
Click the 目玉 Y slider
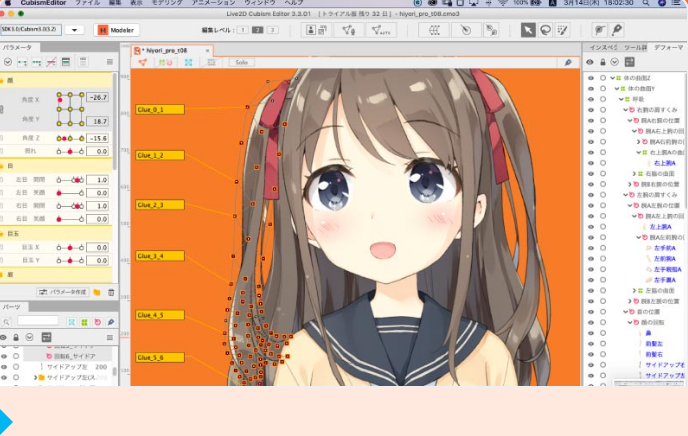[x=70, y=260]
